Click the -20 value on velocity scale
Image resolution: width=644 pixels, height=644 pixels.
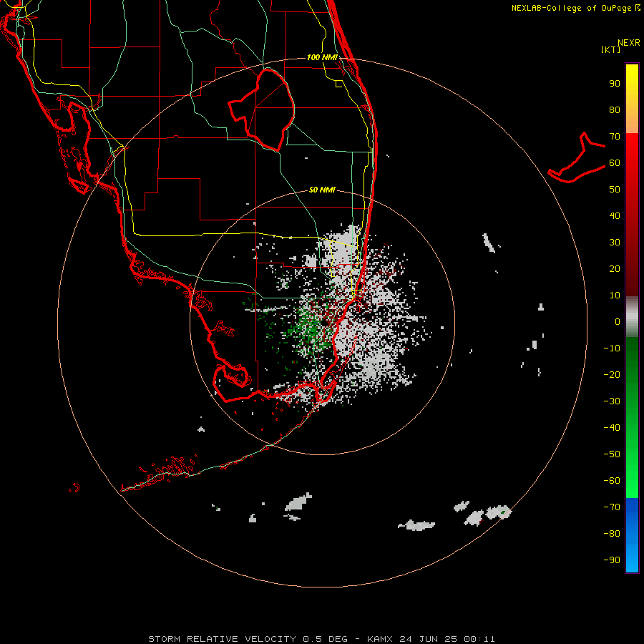pos(612,374)
